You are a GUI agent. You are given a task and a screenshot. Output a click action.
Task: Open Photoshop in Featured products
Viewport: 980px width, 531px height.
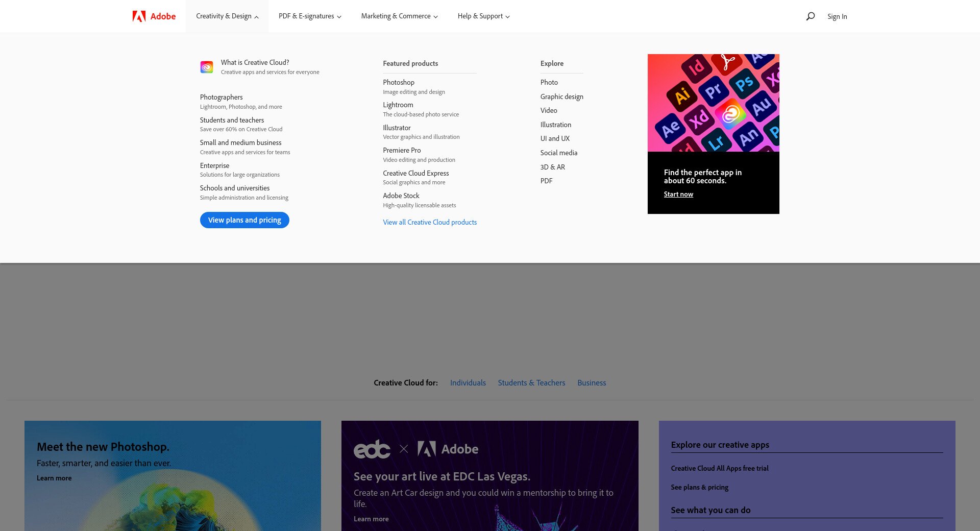pyautogui.click(x=399, y=82)
